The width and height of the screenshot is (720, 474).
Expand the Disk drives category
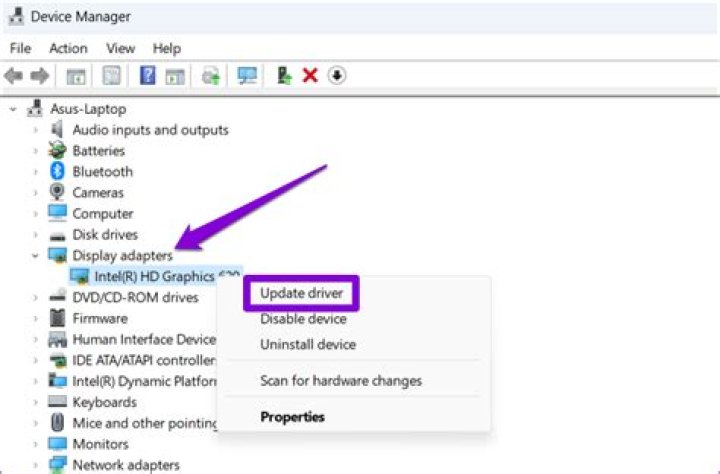[35, 235]
